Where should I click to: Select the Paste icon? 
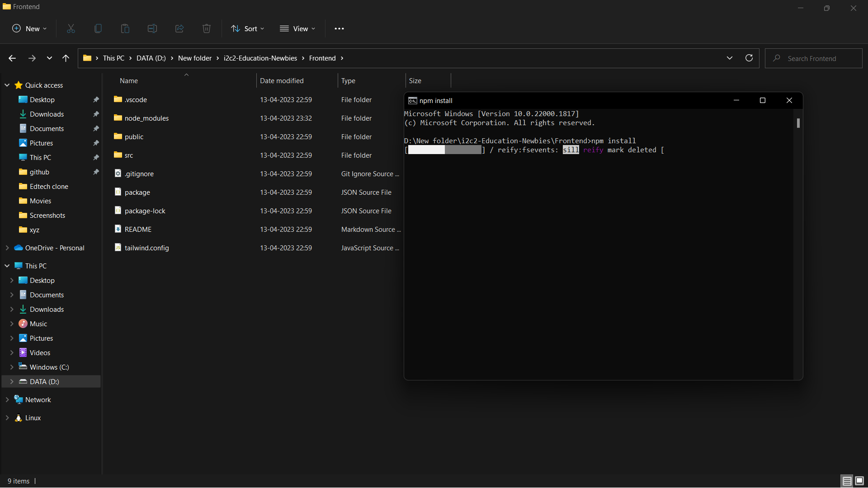coord(125,28)
